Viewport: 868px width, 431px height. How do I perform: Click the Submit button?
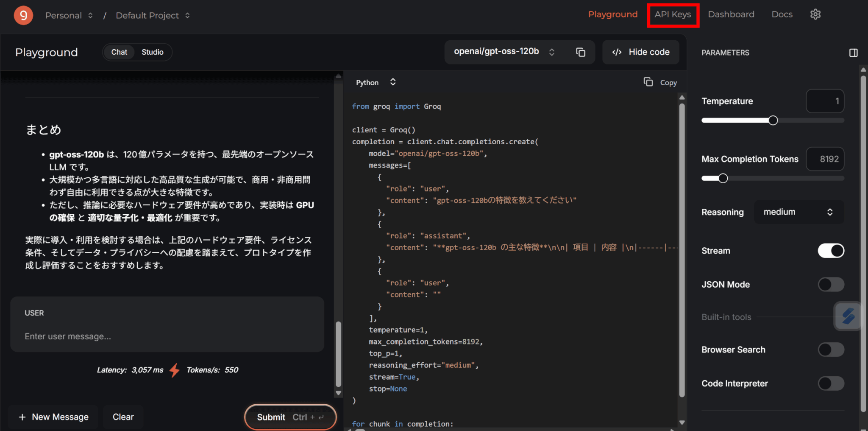click(x=290, y=417)
